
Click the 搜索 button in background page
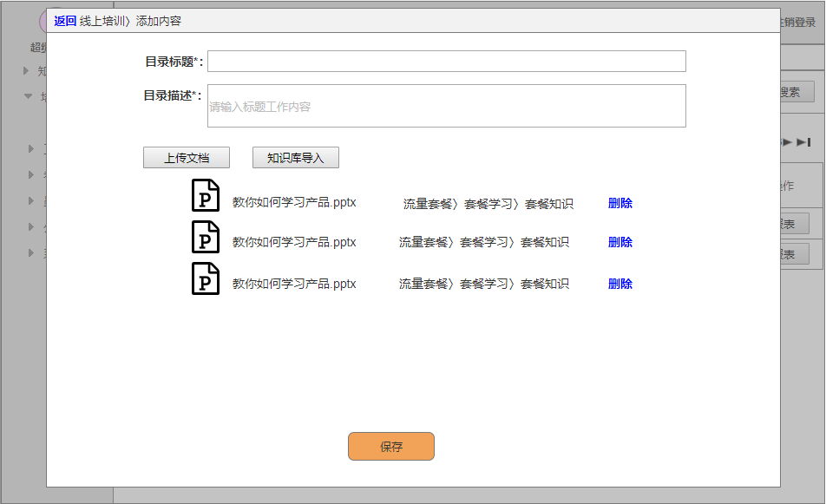tap(797, 92)
